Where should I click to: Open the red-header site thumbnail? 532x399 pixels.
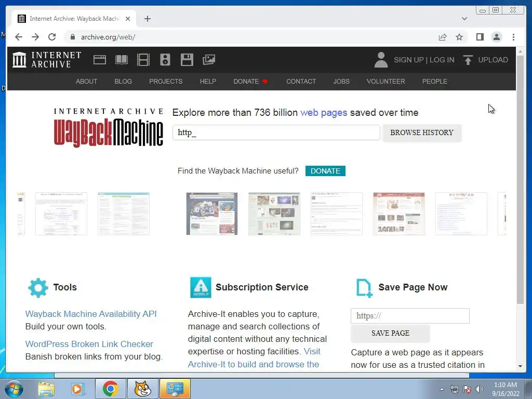point(398,214)
